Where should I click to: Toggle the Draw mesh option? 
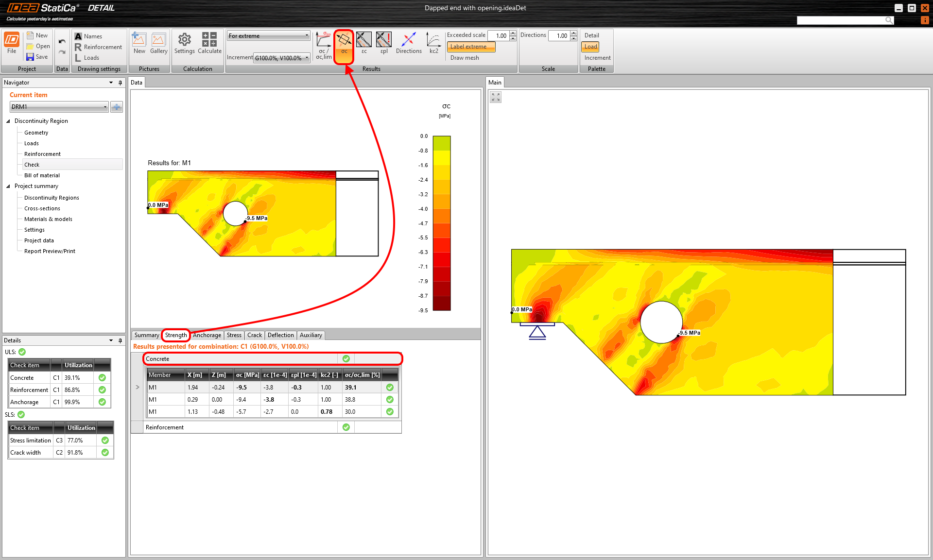tap(465, 58)
